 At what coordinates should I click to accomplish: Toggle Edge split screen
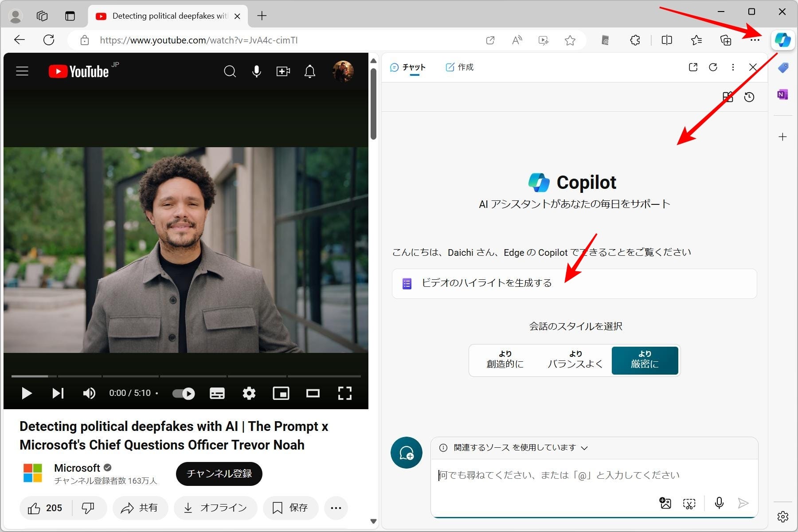[667, 40]
